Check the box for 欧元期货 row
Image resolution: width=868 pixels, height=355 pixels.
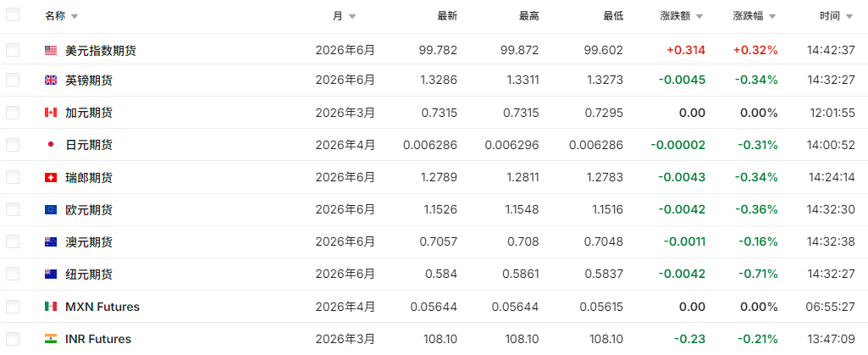13,210
